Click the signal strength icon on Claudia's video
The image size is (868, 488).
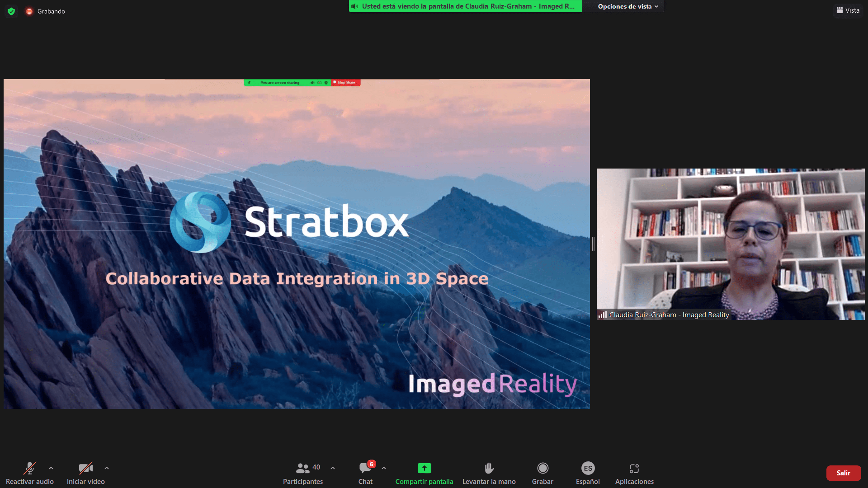tap(603, 315)
